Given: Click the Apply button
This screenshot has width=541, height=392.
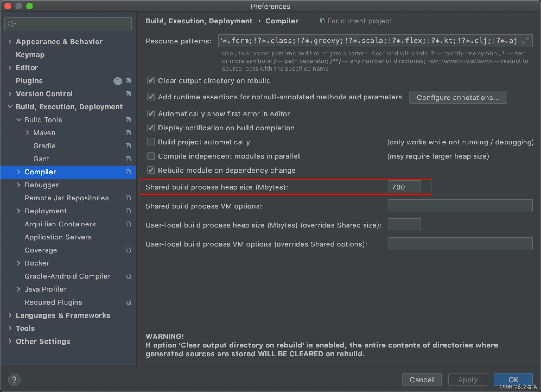Looking at the screenshot, I should tap(467, 380).
